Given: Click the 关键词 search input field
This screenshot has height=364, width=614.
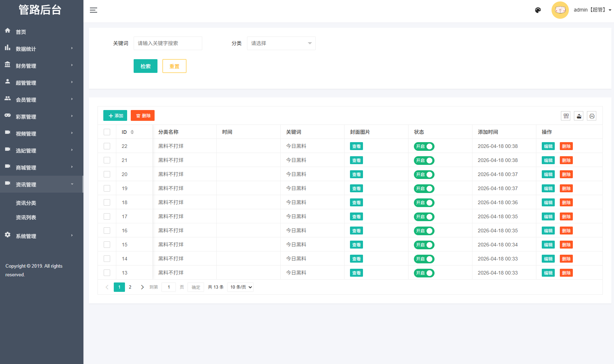Looking at the screenshot, I should coord(168,43).
